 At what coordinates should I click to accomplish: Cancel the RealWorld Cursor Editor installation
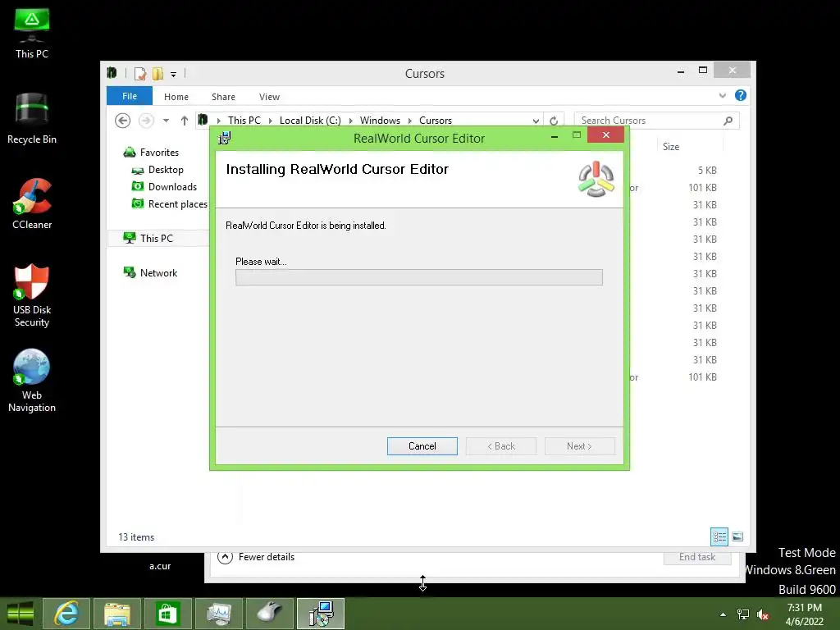tap(422, 446)
